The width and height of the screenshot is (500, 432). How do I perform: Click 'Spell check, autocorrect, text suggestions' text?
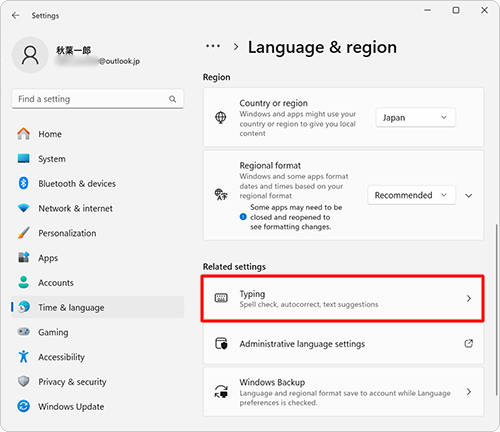point(309,304)
